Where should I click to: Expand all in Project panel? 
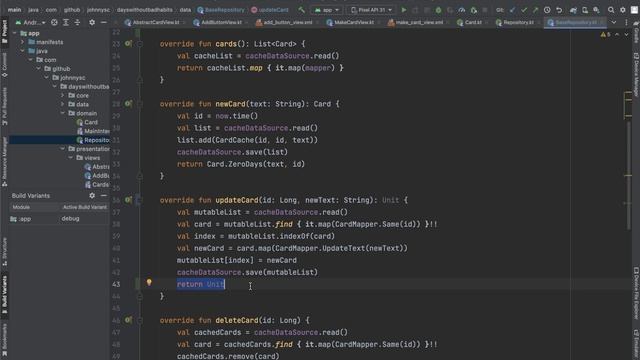(x=66, y=22)
